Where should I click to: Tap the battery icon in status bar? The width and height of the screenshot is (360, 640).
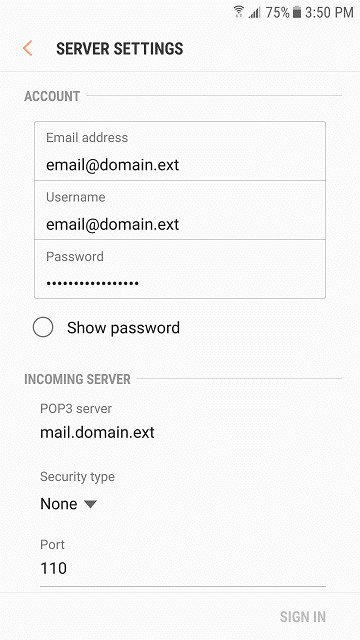pyautogui.click(x=297, y=13)
